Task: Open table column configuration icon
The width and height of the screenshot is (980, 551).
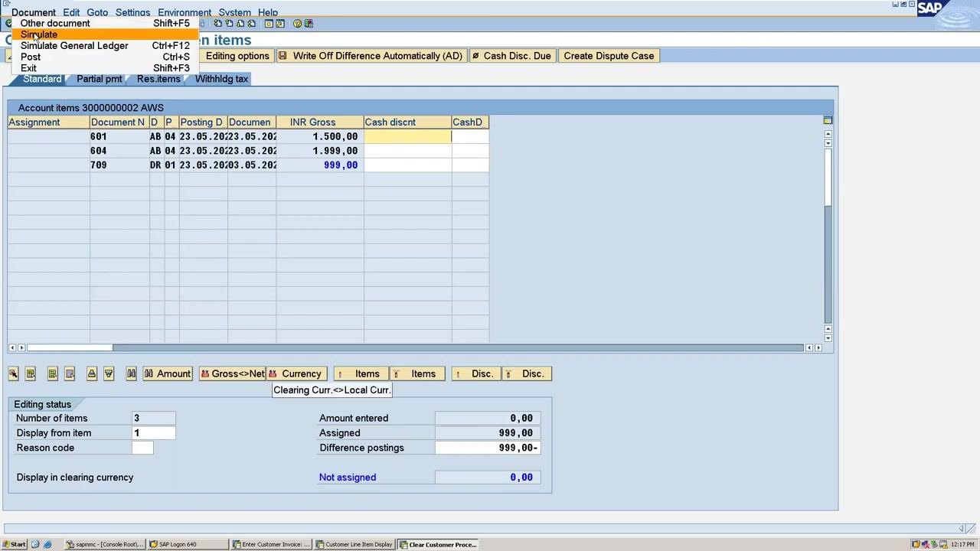Action: pos(828,121)
